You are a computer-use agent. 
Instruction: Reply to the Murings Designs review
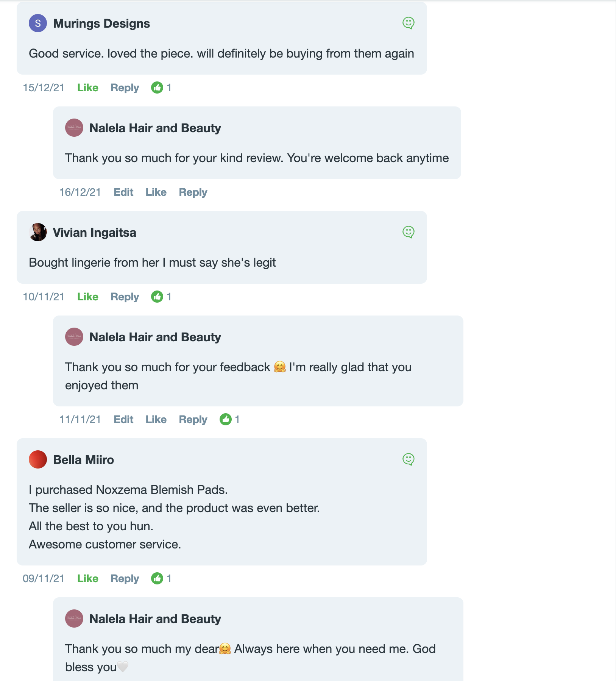click(x=125, y=87)
